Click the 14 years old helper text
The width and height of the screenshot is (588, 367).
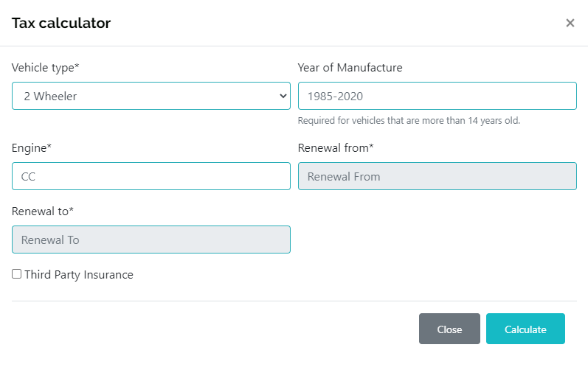pyautogui.click(x=409, y=120)
